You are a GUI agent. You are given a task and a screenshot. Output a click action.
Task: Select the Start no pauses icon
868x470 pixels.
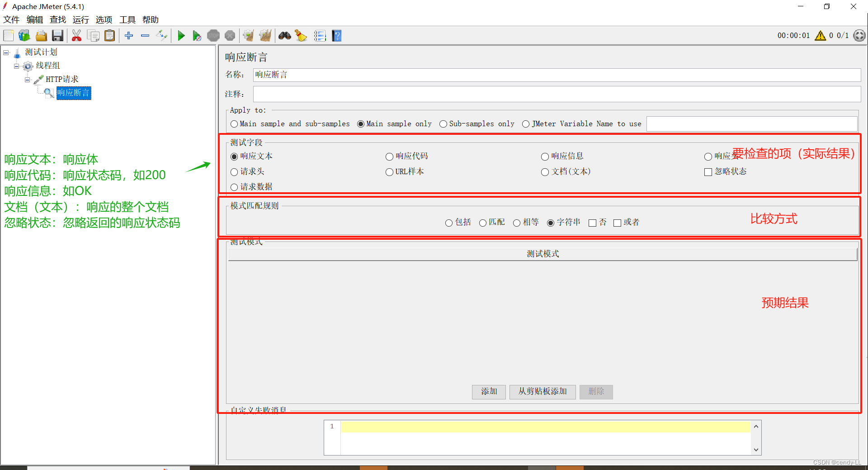(197, 35)
